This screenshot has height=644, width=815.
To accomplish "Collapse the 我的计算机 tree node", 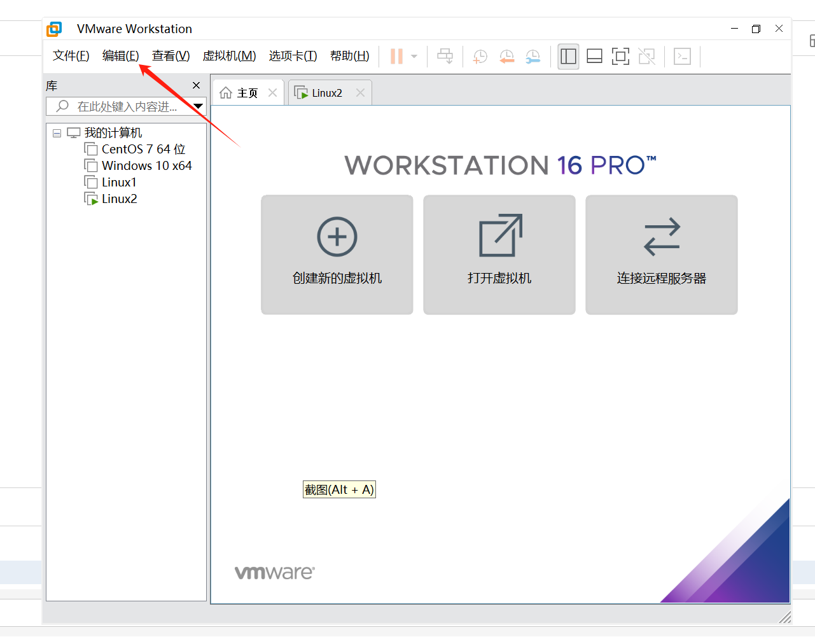I will [57, 133].
